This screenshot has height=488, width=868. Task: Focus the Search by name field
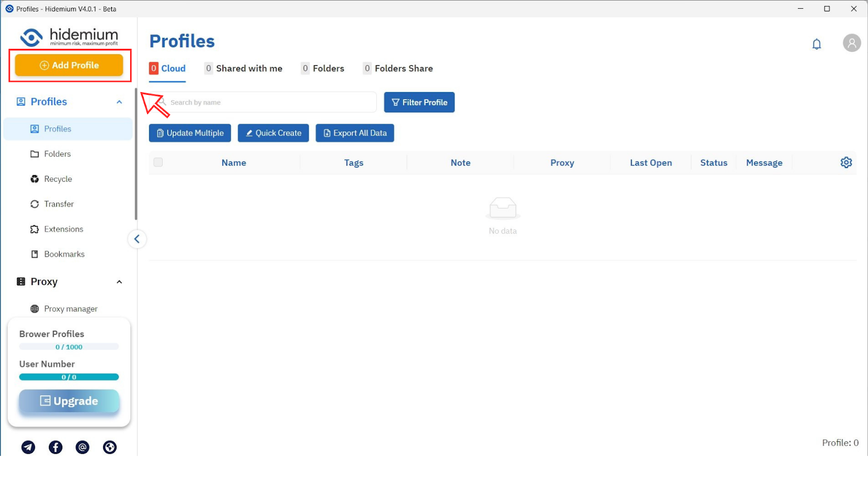[x=263, y=102]
